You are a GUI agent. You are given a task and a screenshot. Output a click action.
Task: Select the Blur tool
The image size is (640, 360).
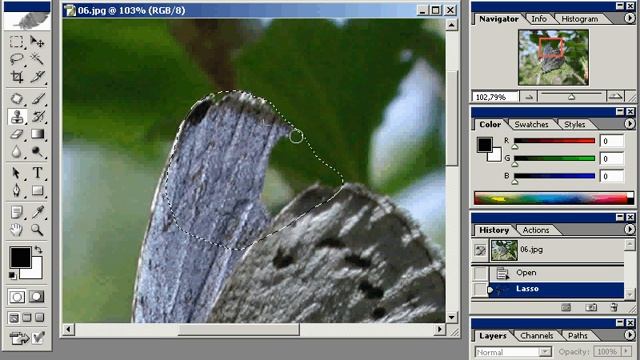pyautogui.click(x=16, y=152)
